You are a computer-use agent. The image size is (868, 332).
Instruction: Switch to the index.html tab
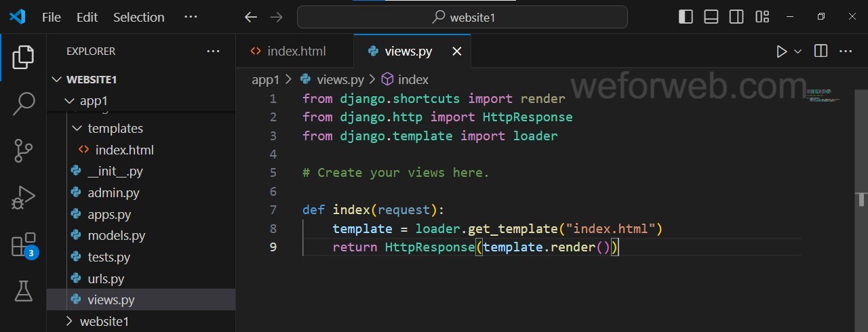click(x=296, y=51)
